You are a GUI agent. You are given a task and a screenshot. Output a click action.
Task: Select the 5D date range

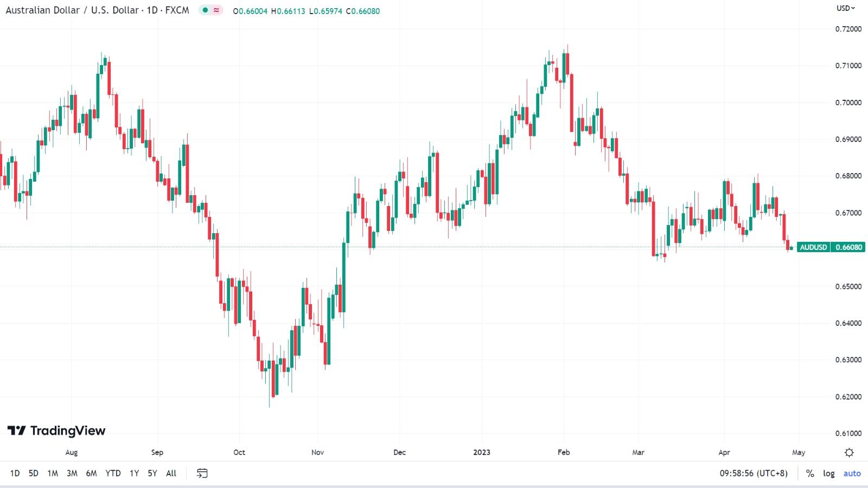click(34, 473)
